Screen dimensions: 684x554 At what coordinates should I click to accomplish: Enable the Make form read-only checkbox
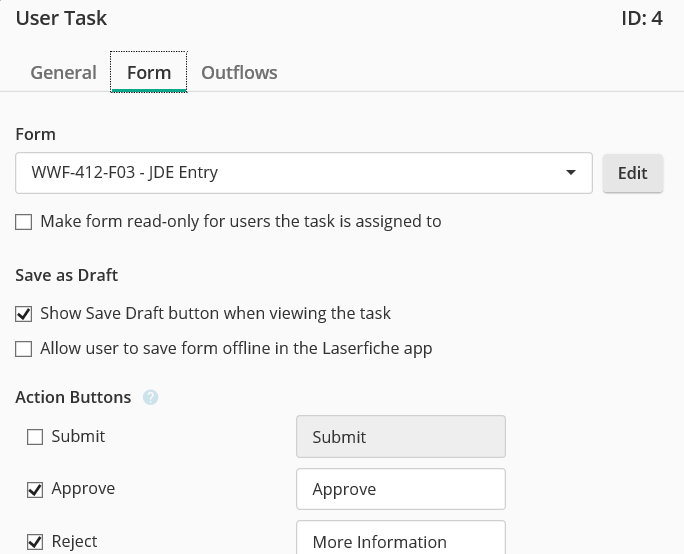point(24,222)
